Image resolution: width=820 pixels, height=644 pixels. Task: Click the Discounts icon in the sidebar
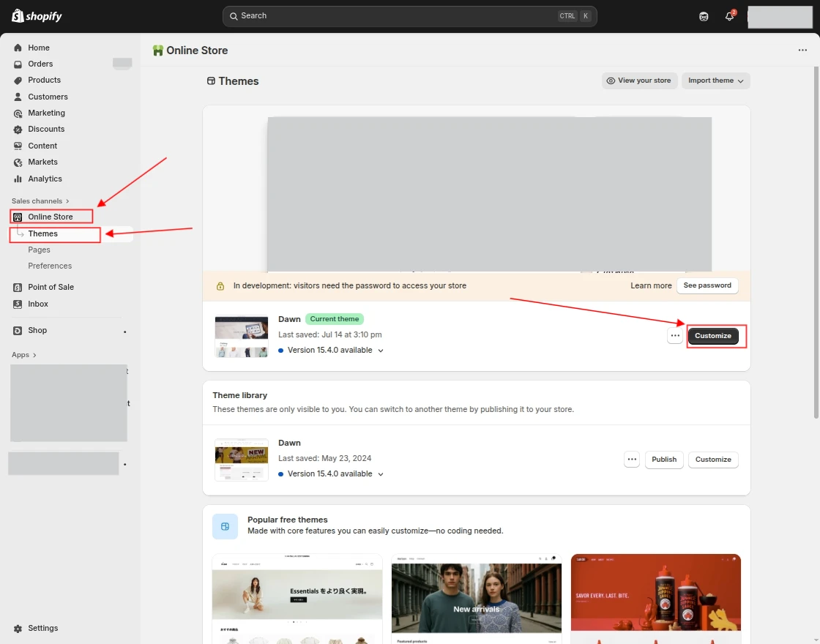(18, 130)
